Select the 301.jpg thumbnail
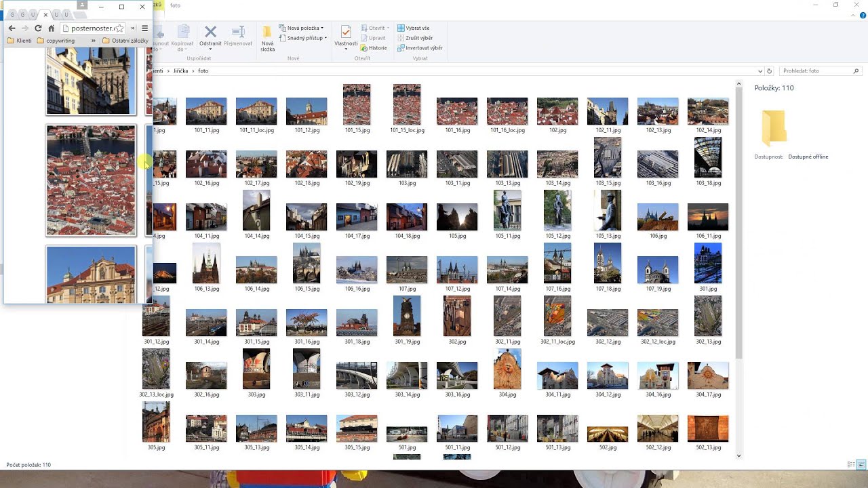 (x=708, y=263)
